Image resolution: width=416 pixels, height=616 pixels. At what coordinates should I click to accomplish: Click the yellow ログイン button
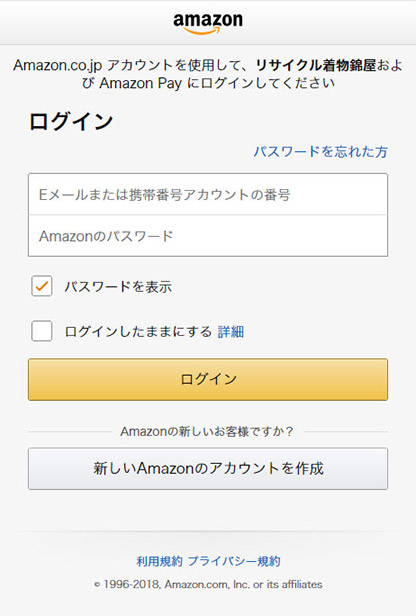(208, 379)
